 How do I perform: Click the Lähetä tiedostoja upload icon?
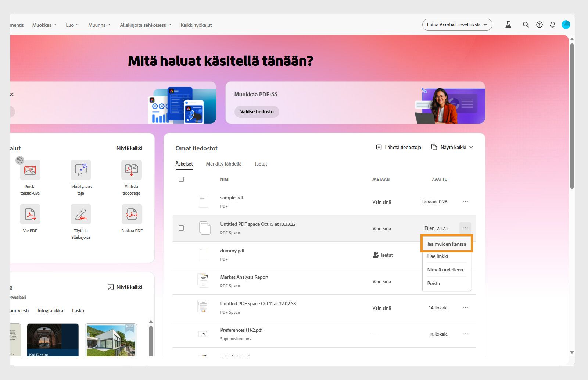pos(379,147)
